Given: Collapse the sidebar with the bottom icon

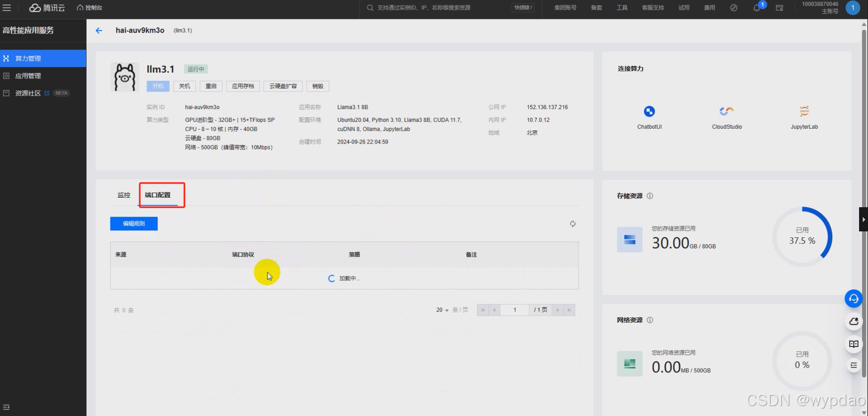Looking at the screenshot, I should click(x=6, y=407).
